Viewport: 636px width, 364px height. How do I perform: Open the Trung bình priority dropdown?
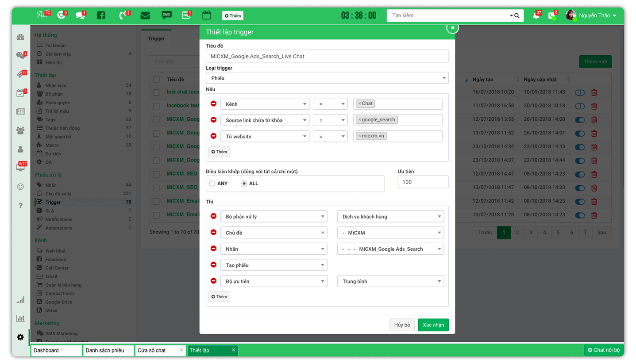pyautogui.click(x=390, y=281)
